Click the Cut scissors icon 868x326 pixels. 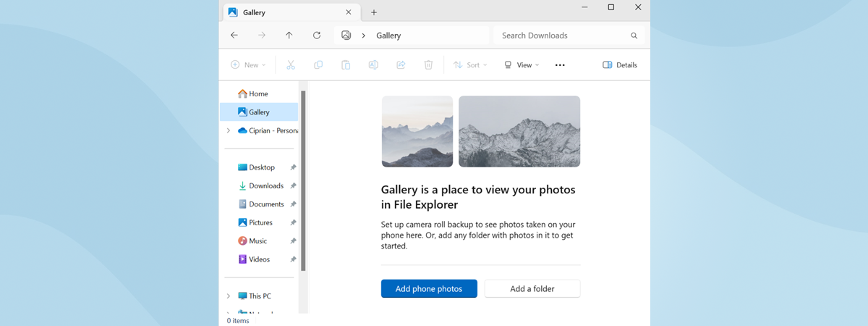point(291,65)
